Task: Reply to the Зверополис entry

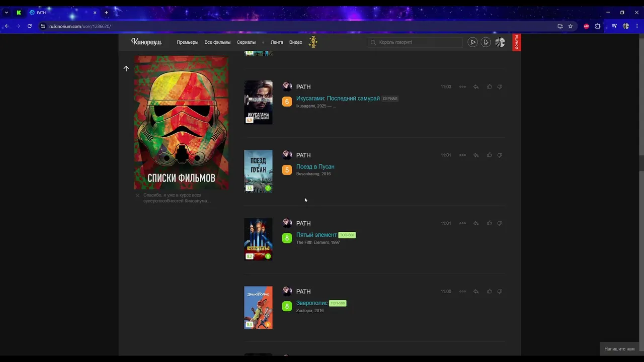Action: click(476, 292)
